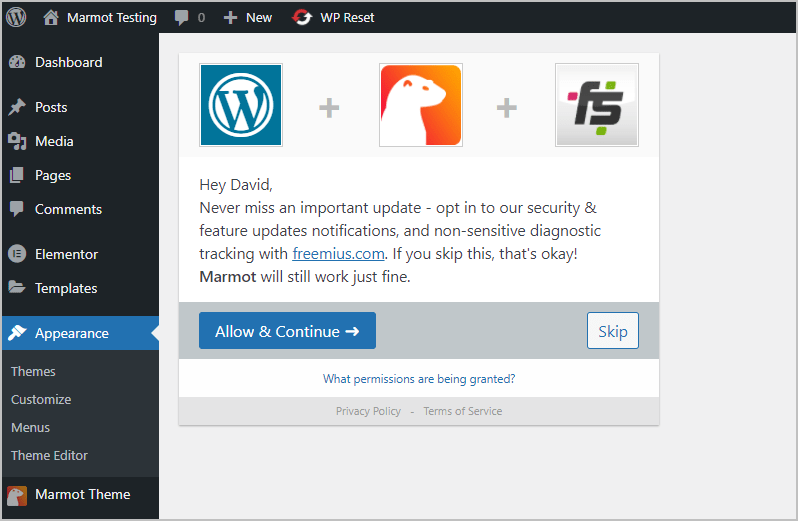Follow the freemius.com link
This screenshot has width=798, height=521.
pyautogui.click(x=338, y=254)
